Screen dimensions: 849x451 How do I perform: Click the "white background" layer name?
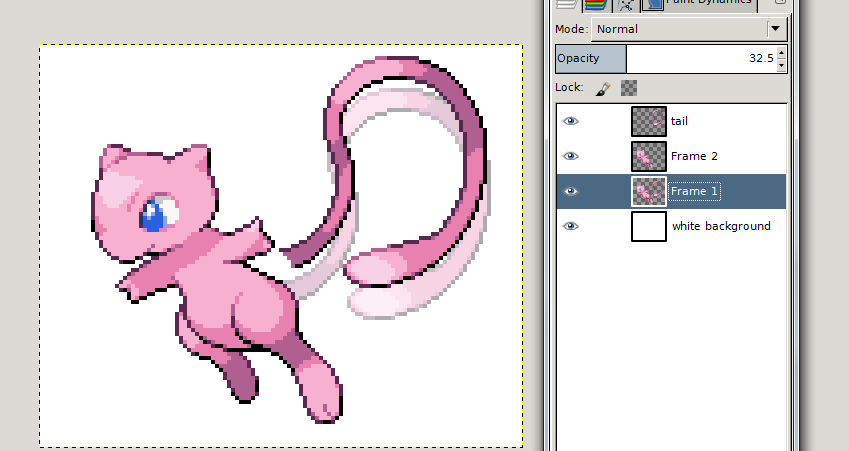[721, 226]
